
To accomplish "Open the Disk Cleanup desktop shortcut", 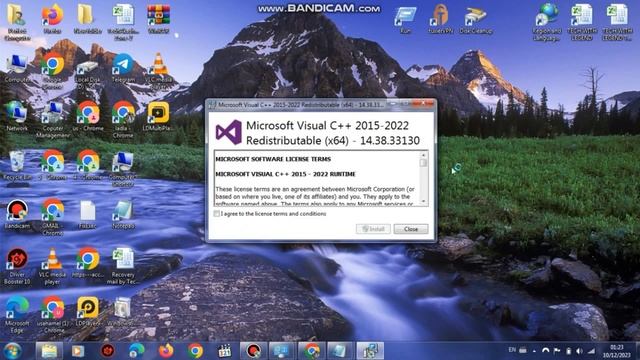I will click(476, 19).
